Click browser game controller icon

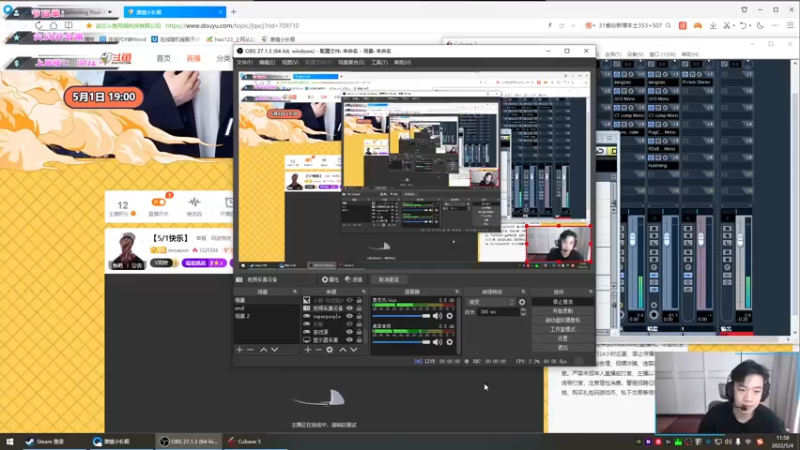coord(697,26)
